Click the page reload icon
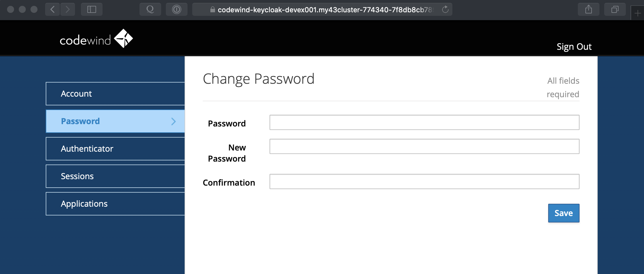Image resolution: width=644 pixels, height=274 pixels. click(x=446, y=9)
